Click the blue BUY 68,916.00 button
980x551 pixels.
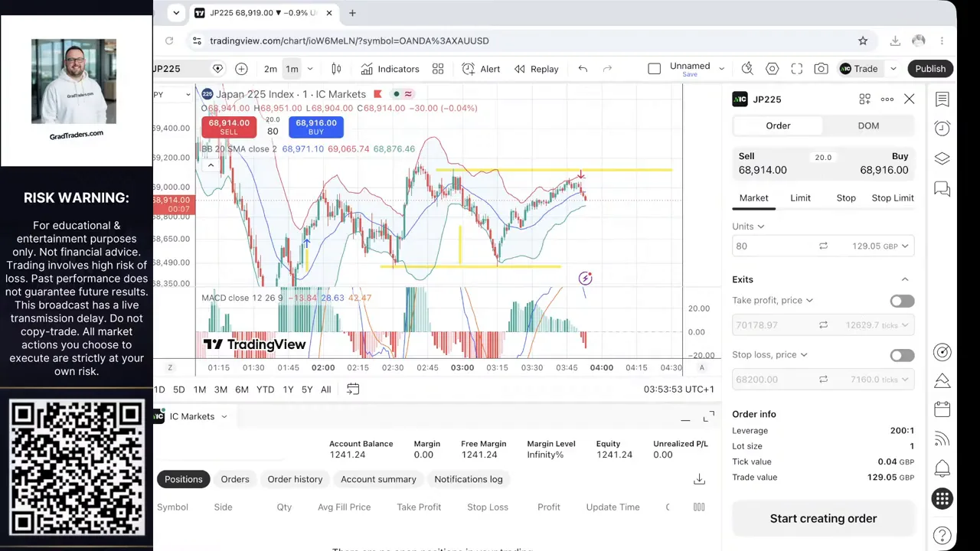(316, 127)
